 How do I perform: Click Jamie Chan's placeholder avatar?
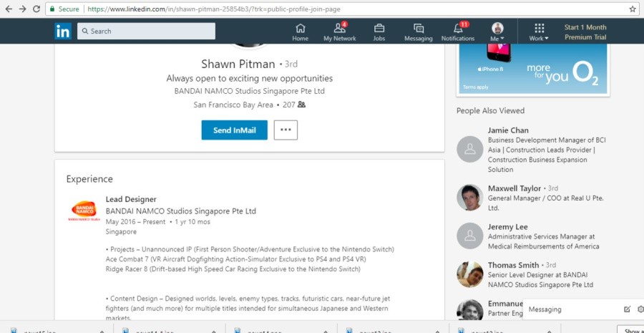pyautogui.click(x=470, y=149)
